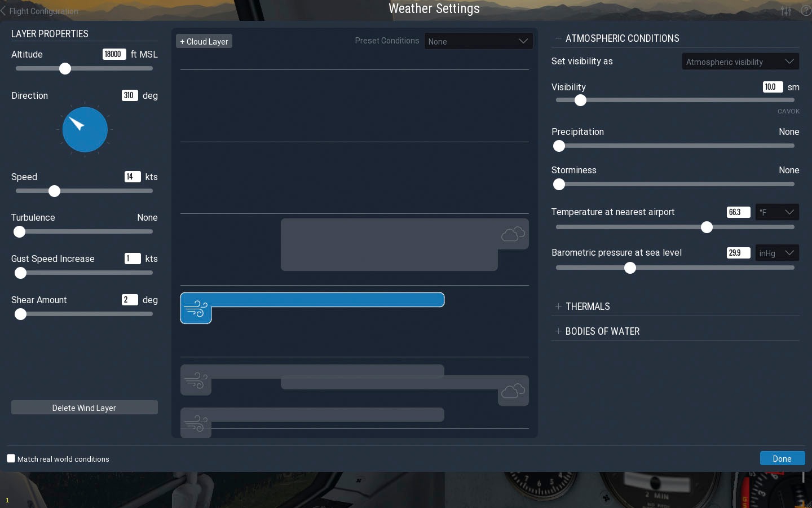This screenshot has width=812, height=508.
Task: Select the bottom wind layer icon
Action: pos(196,423)
